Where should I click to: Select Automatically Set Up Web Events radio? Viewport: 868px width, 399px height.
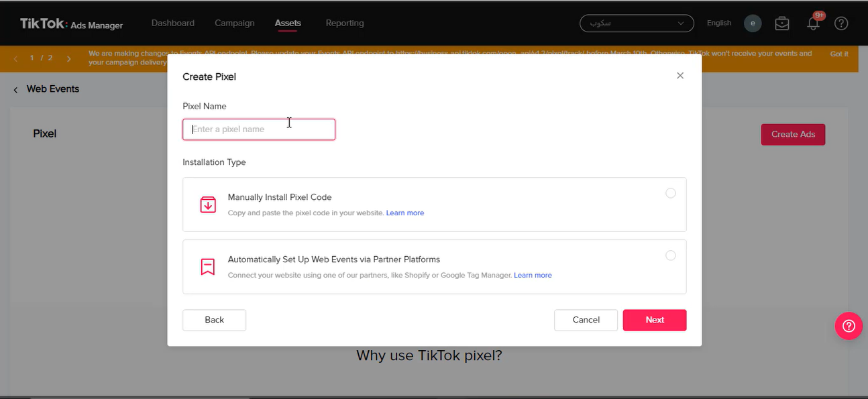pos(671,255)
